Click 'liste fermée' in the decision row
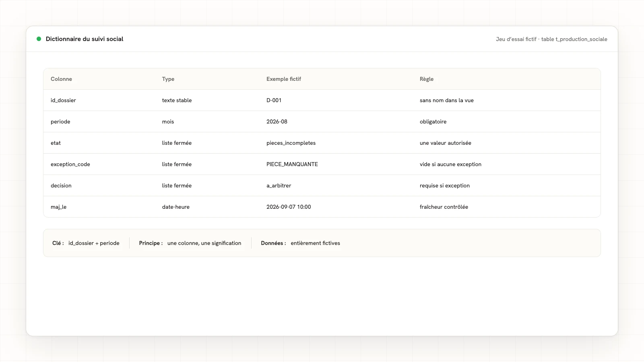The image size is (644, 362). tap(177, 185)
